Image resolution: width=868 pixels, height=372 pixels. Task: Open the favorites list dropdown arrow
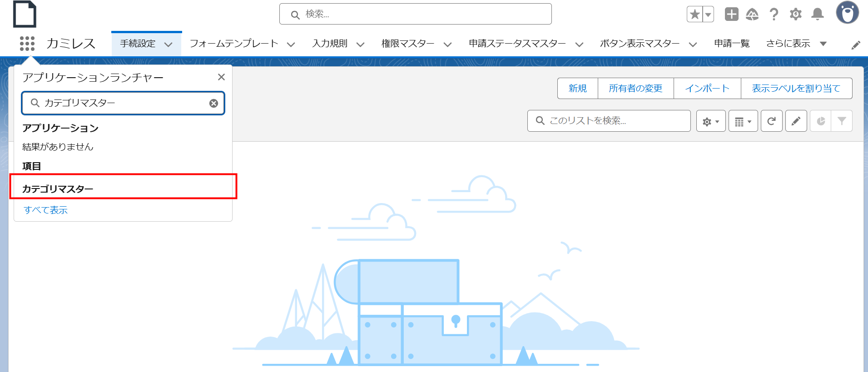708,15
